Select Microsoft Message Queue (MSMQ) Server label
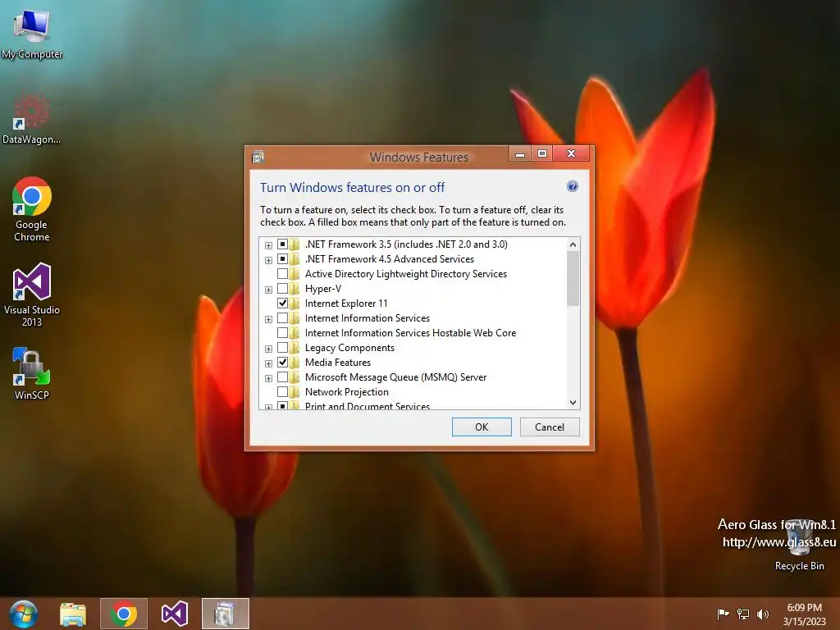 click(x=395, y=377)
